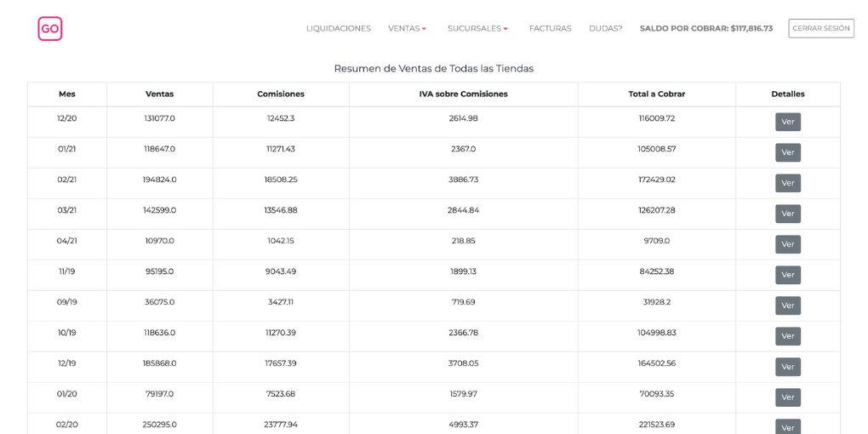The image size is (868, 434).
Task: Click Ver in the 11/19 row
Action: tap(787, 275)
